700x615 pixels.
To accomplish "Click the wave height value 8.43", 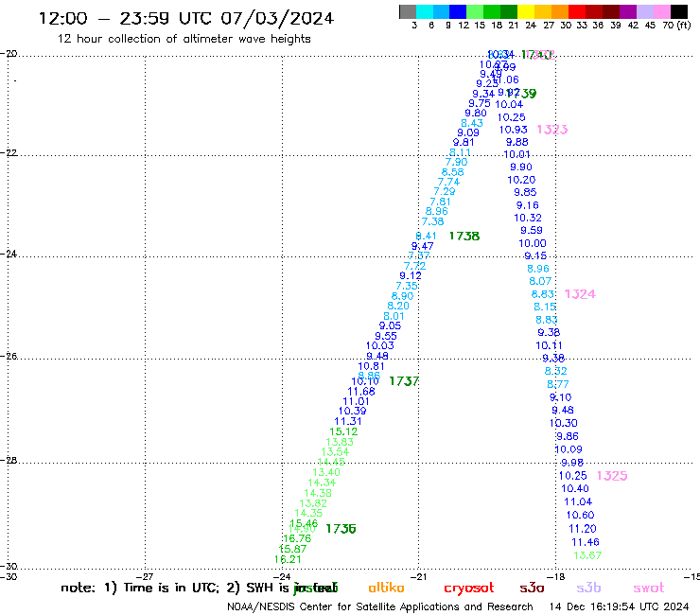I will (x=472, y=123).
